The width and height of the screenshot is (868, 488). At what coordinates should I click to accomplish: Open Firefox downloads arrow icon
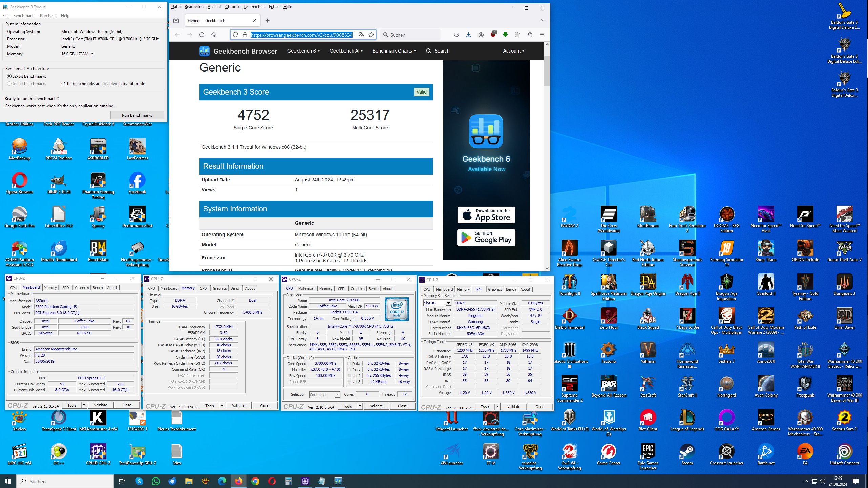coord(468,35)
